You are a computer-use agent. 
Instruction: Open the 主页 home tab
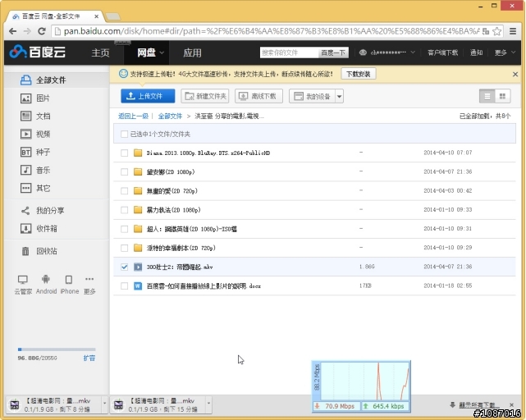click(x=100, y=52)
